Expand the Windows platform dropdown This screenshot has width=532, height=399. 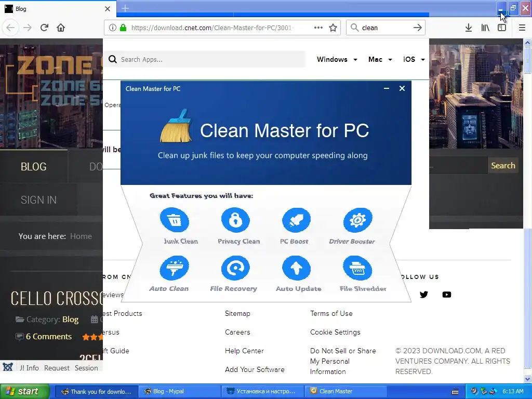[337, 59]
